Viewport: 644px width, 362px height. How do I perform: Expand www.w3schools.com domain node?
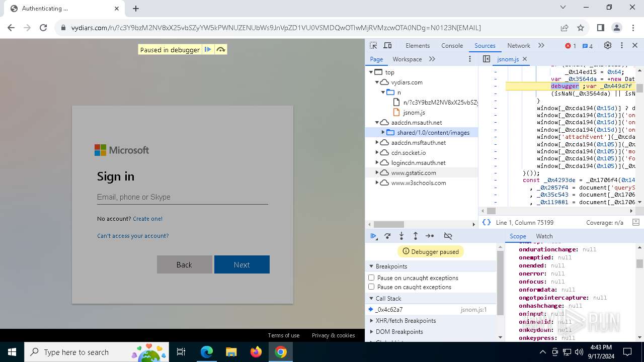[x=377, y=183]
